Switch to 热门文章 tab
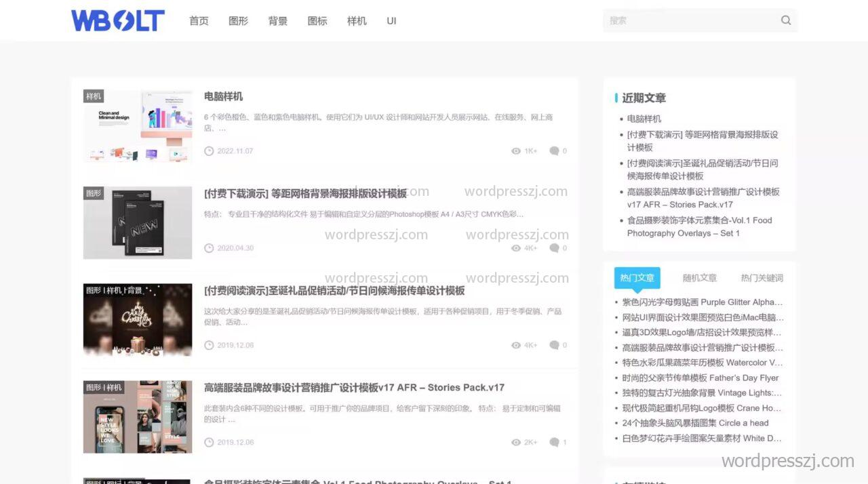The image size is (868, 484). (637, 278)
